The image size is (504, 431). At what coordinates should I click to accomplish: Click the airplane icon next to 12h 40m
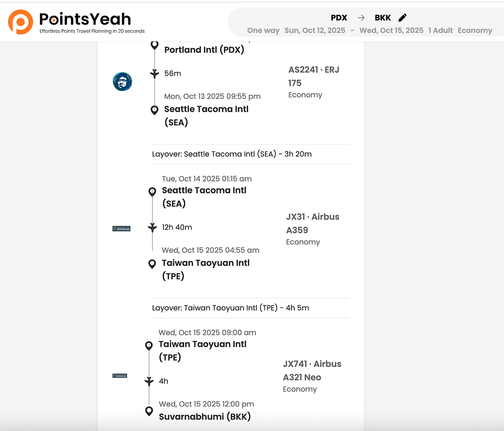click(153, 227)
